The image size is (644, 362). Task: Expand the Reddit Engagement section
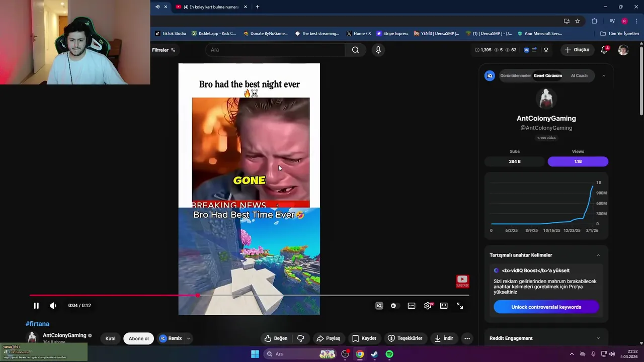(x=598, y=338)
